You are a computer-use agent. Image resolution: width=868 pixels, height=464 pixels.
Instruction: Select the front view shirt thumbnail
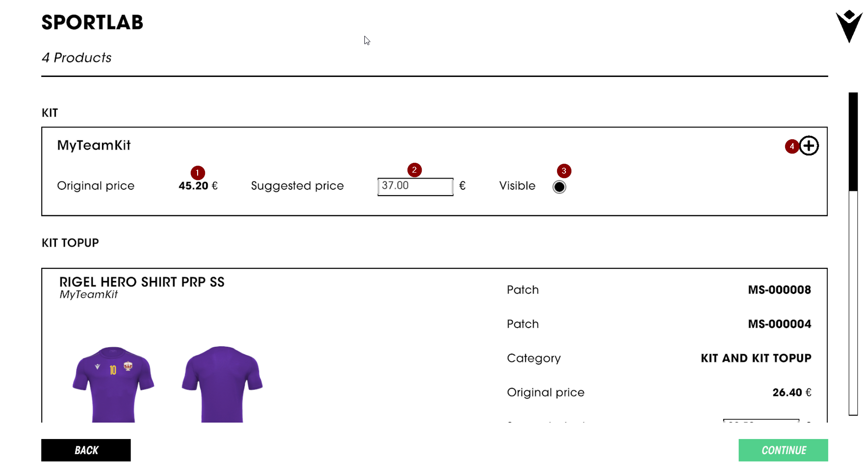coord(113,384)
